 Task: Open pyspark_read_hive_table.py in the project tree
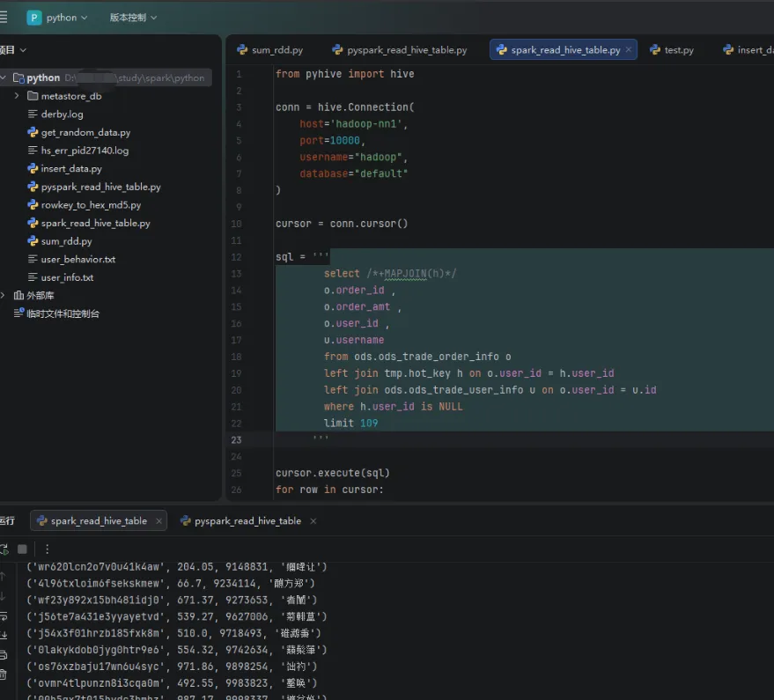[x=100, y=187]
